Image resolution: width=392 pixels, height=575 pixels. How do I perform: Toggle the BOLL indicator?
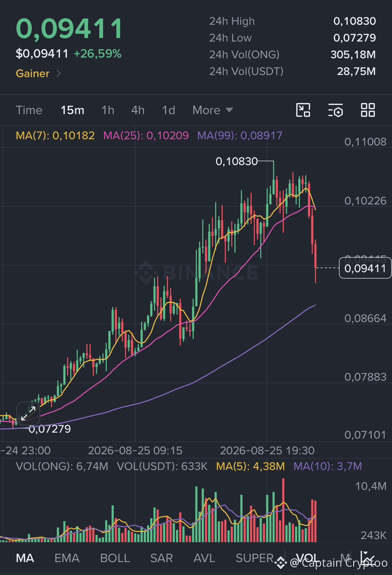click(115, 558)
